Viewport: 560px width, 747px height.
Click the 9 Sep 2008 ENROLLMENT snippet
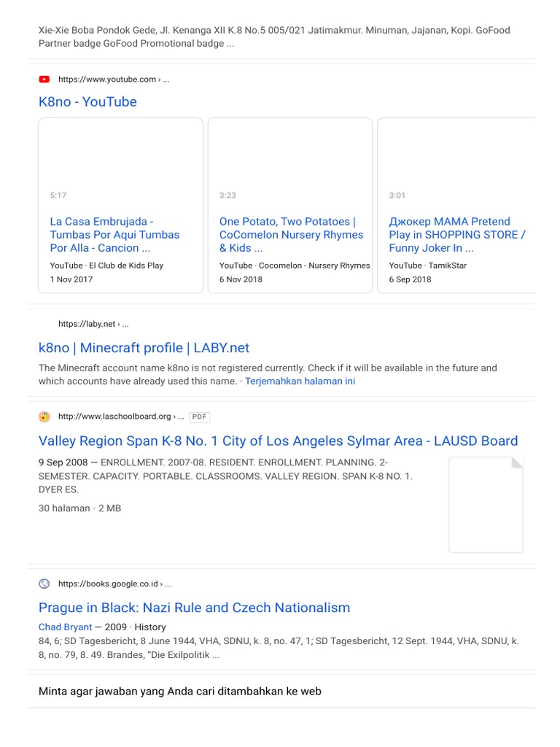[x=226, y=476]
